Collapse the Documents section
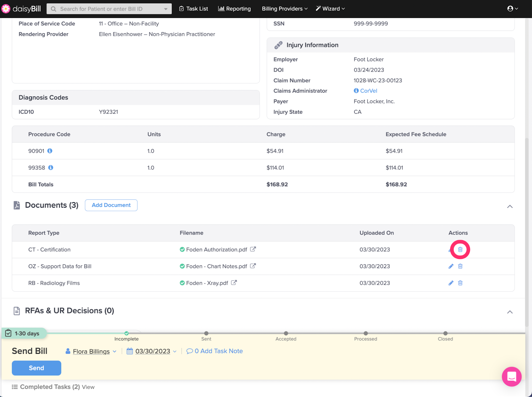The width and height of the screenshot is (532, 397). (x=510, y=207)
